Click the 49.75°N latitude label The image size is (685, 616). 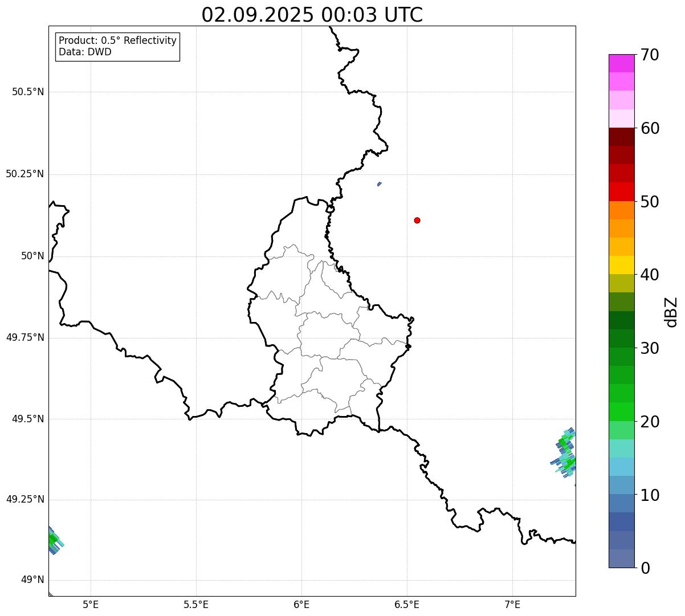pyautogui.click(x=25, y=337)
